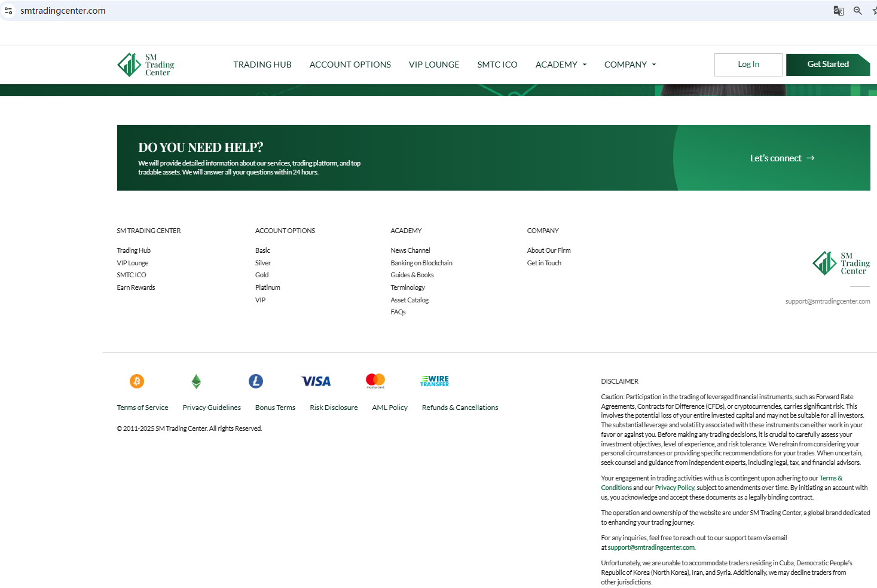Screen dimensions: 877x588
Task: Click the Visa logo icon
Action: (x=316, y=381)
